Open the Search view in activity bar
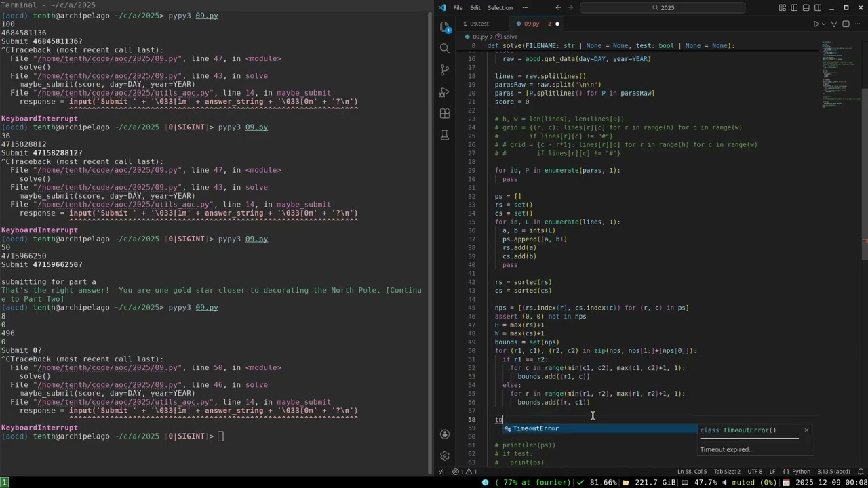 click(x=445, y=48)
